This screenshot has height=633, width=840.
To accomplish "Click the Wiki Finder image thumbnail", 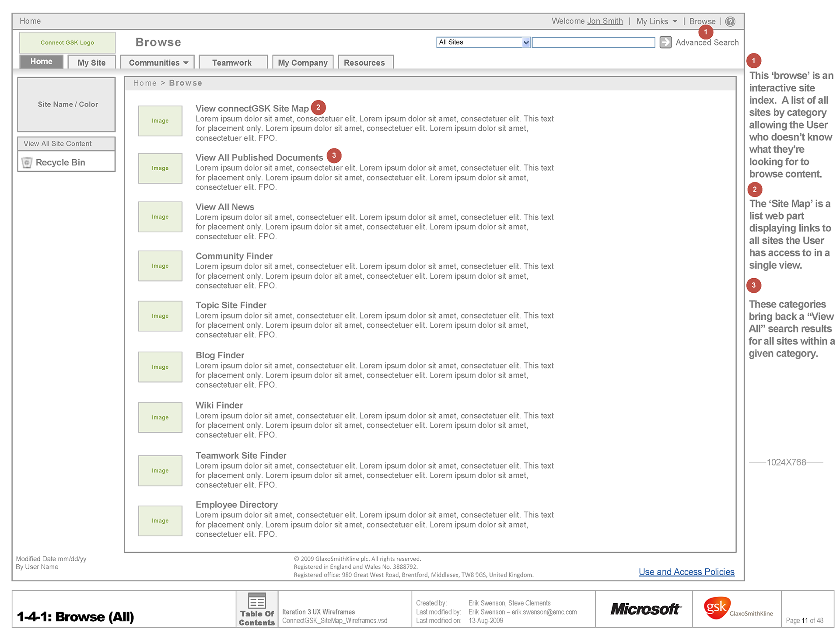I will coord(160,417).
